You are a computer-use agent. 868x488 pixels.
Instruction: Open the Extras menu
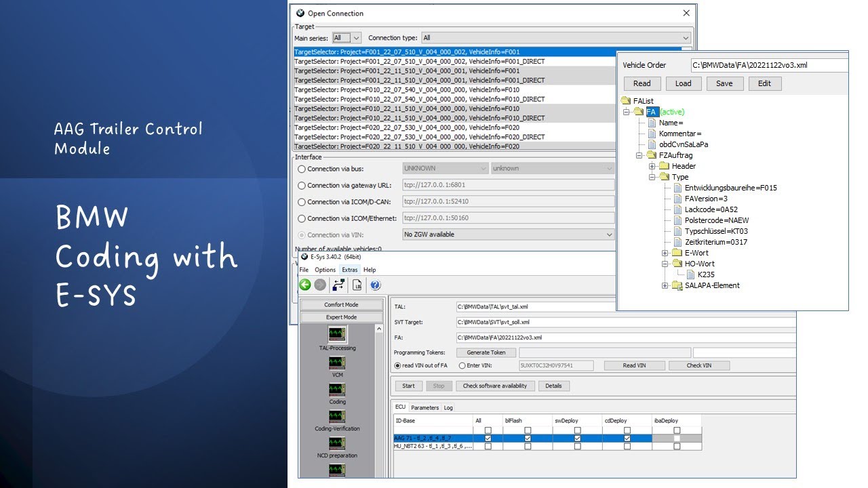(x=350, y=270)
